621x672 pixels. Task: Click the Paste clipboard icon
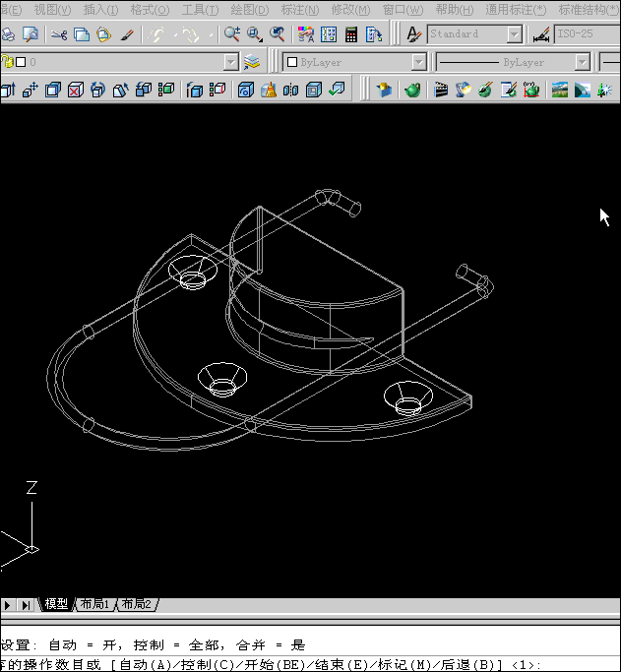pos(103,35)
